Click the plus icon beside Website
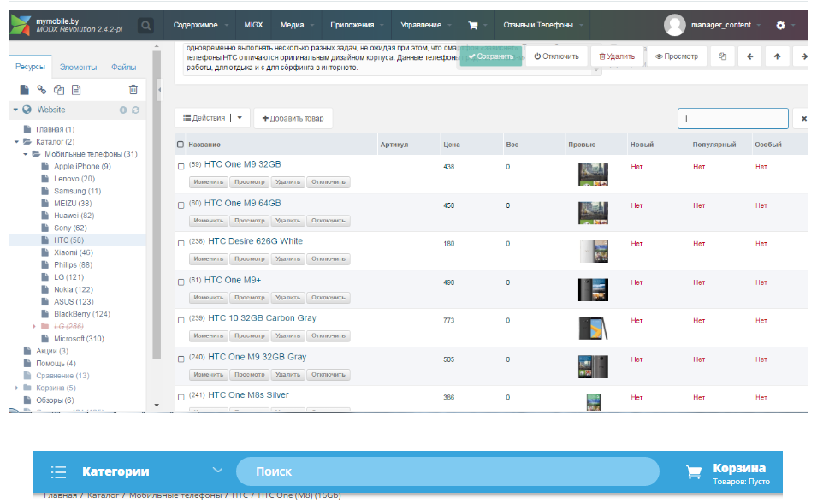 coord(123,110)
